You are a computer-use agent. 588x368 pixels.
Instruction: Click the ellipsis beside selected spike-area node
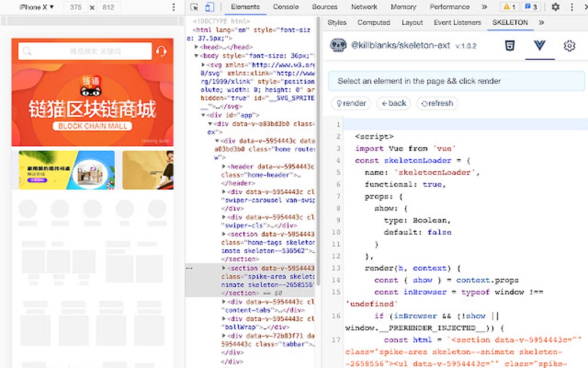(189, 268)
